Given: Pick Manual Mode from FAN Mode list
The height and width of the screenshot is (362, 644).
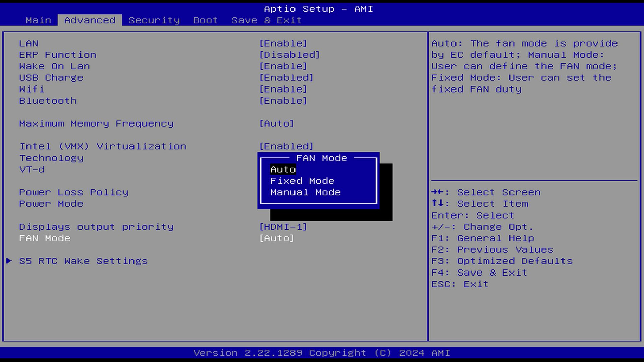Looking at the screenshot, I should point(305,192).
